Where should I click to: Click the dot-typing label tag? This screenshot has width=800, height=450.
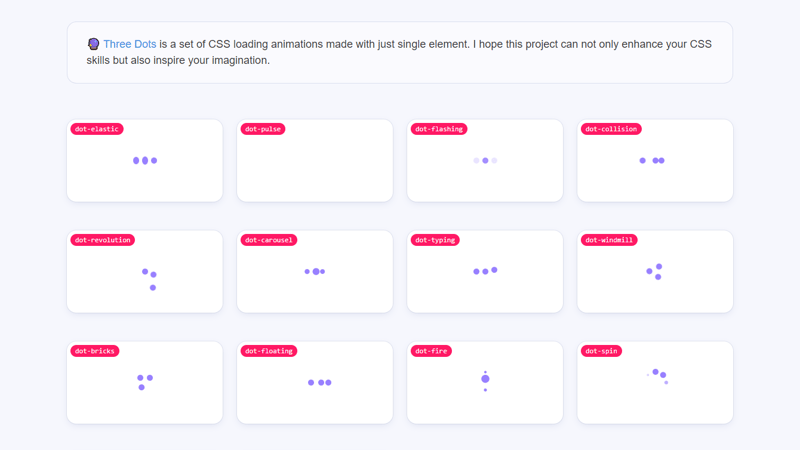(x=435, y=240)
